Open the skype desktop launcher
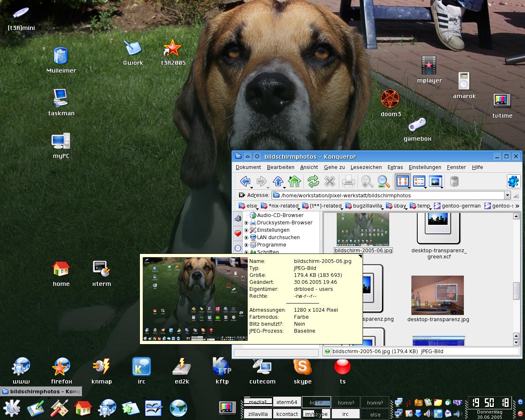The width and height of the screenshot is (525, 420). click(x=302, y=367)
